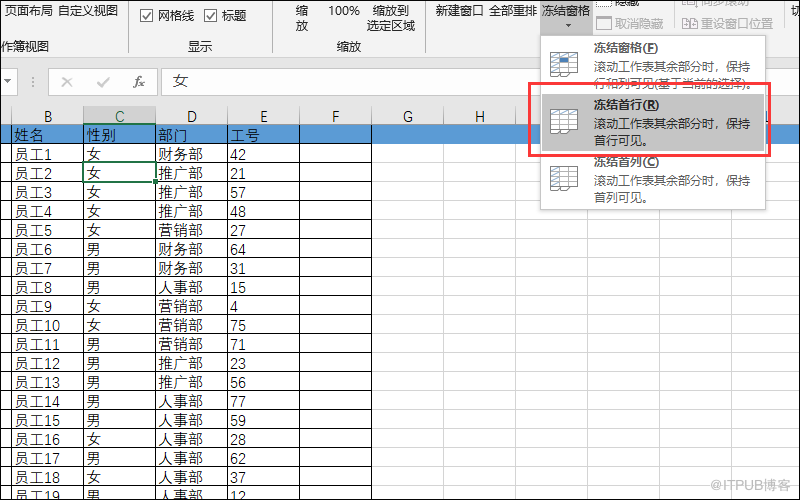
Task: Click 新建窗口 New Window button
Action: point(459,11)
